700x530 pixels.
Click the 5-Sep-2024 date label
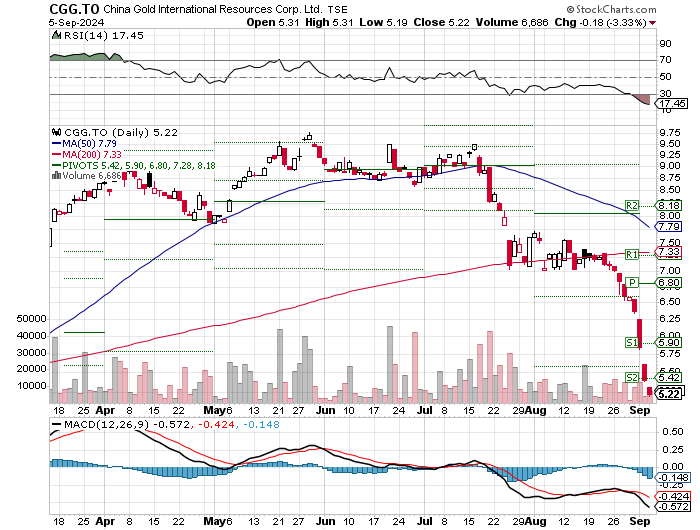(x=76, y=23)
